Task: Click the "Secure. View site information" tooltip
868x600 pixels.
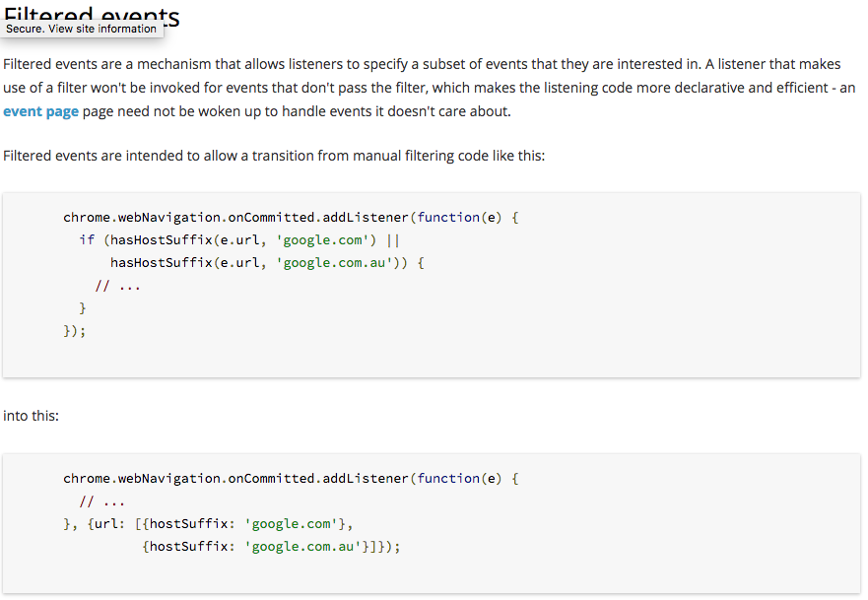Action: click(x=82, y=29)
